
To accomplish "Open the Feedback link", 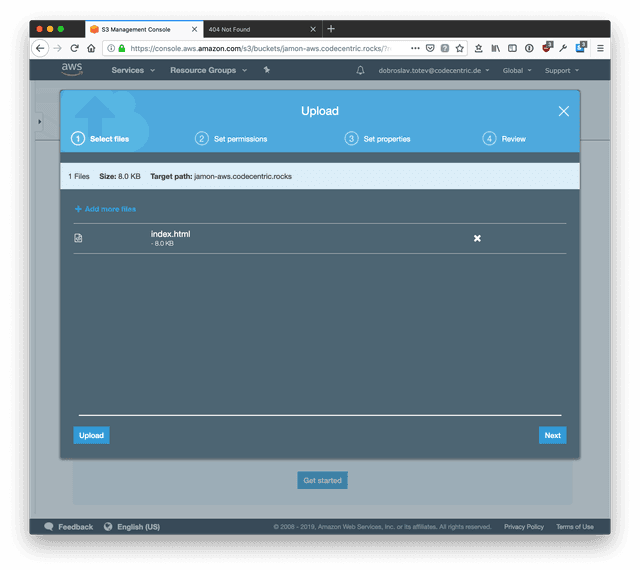I will click(x=69, y=527).
